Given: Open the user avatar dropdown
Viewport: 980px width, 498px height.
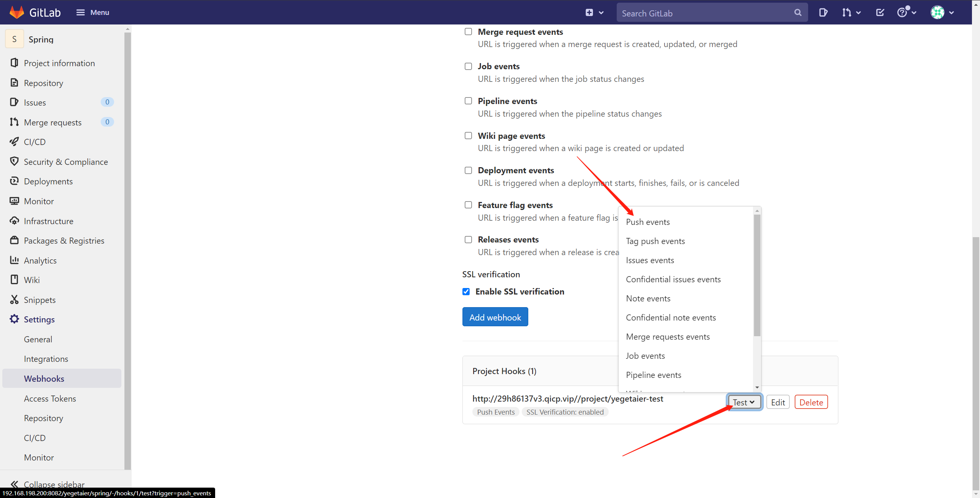Looking at the screenshot, I should point(942,13).
